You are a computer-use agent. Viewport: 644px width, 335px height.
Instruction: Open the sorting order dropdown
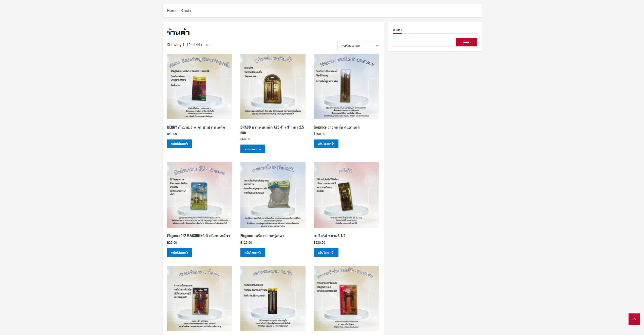point(358,46)
